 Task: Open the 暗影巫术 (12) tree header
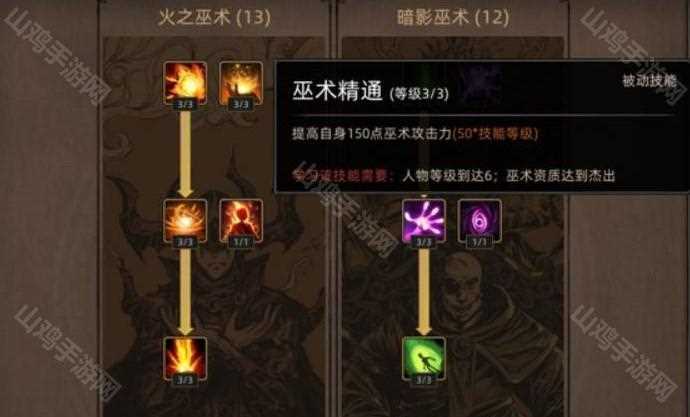[x=453, y=18]
